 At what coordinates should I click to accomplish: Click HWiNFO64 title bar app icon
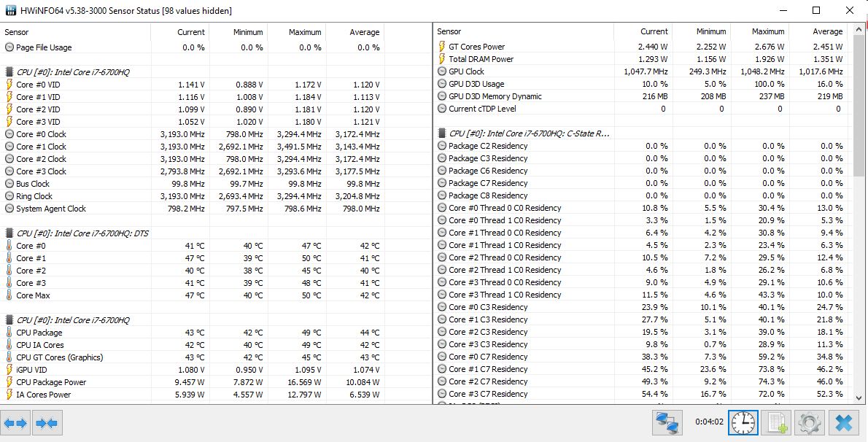(10, 10)
